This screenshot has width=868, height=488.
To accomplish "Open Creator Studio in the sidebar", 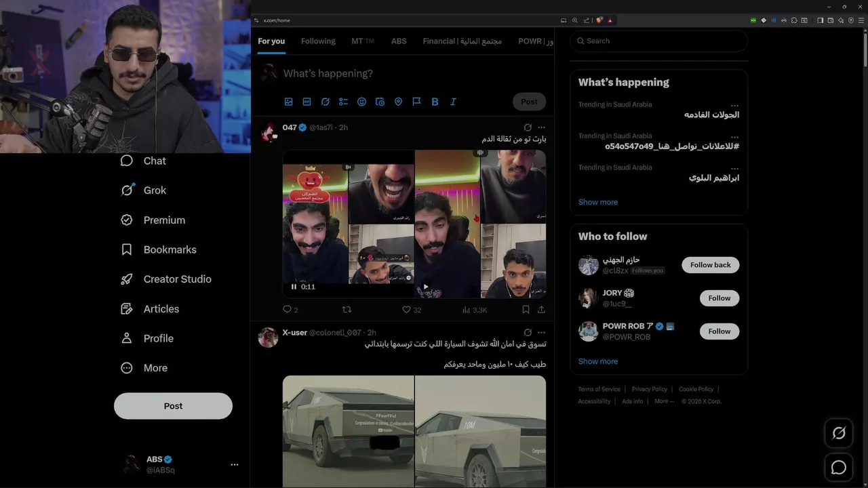I will (165, 279).
